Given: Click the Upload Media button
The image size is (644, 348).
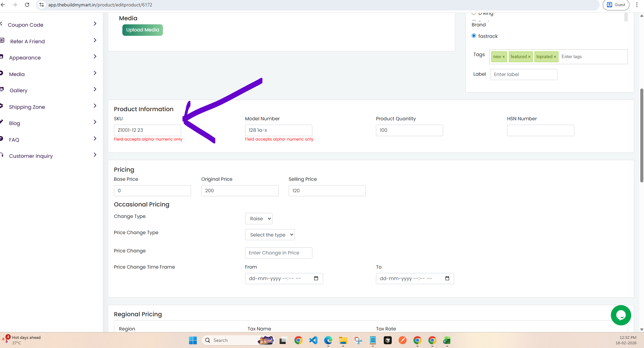Looking at the screenshot, I should pos(142,30).
